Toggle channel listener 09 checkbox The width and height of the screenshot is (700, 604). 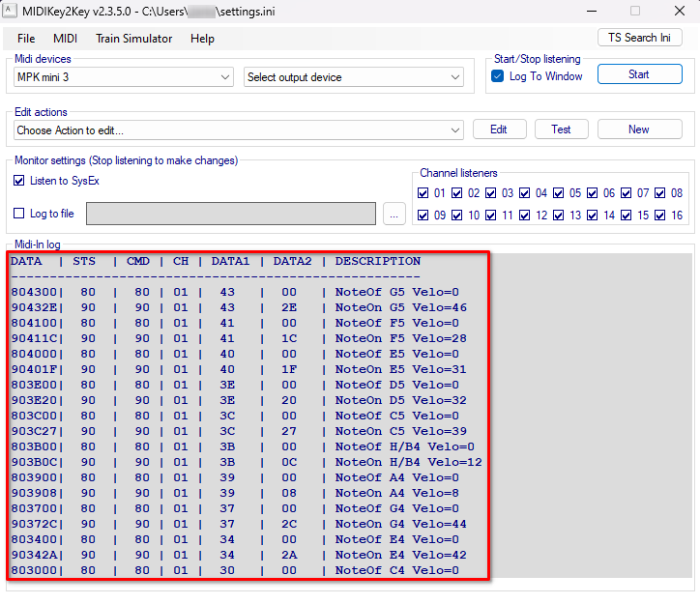tap(423, 215)
